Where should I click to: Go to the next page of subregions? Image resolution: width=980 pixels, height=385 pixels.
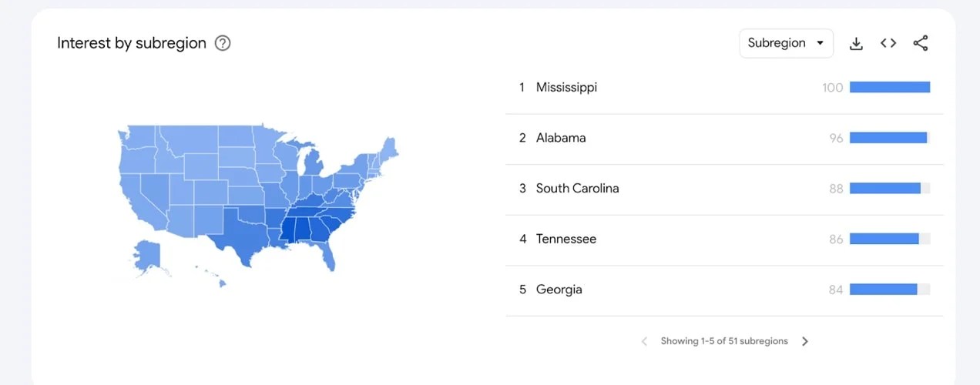[805, 341]
